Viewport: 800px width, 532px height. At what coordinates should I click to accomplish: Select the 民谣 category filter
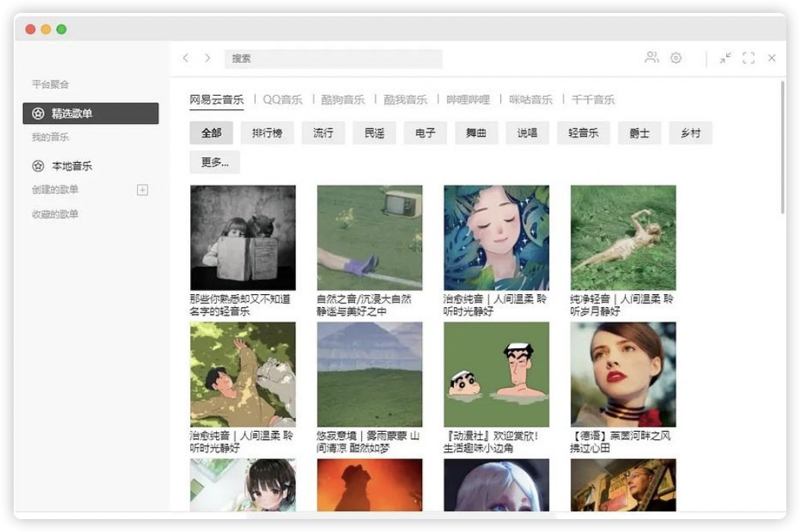point(374,133)
